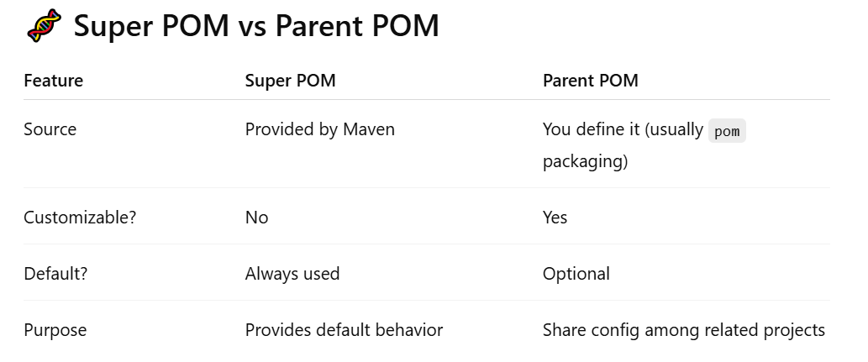Click the 'Always used' cell
This screenshot has width=868, height=362.
click(x=292, y=274)
